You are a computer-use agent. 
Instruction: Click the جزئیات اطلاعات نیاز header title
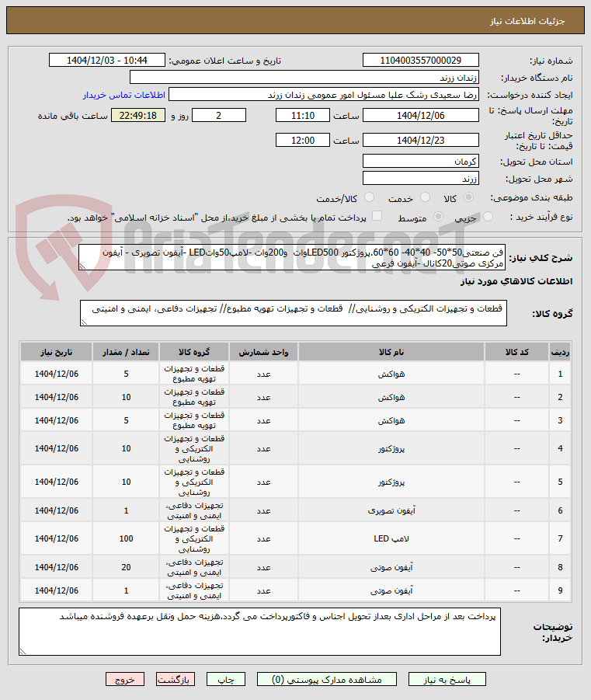tap(527, 21)
